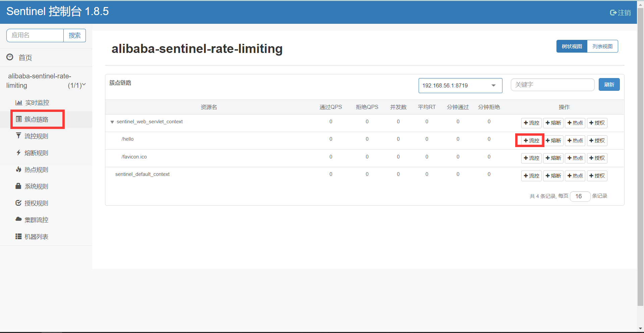Click the scrollbar down arrow
644x333 pixels.
pos(640,329)
